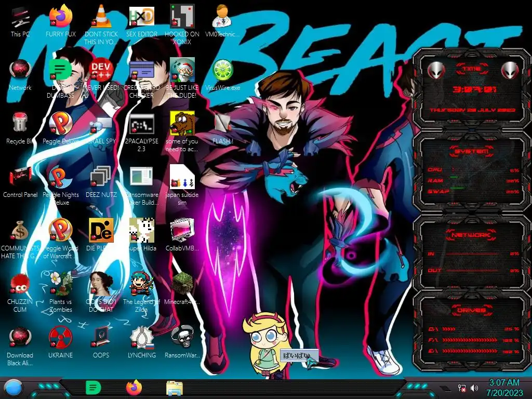Image resolution: width=532 pixels, height=399 pixels.
Task: Launch the Super Hilda pixel icon
Action: (x=141, y=230)
